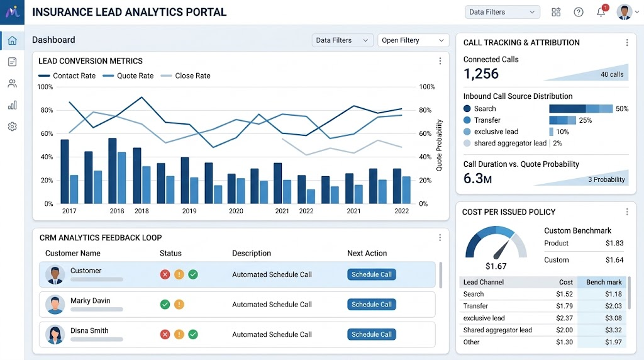The width and height of the screenshot is (644, 360).
Task: Click orange warning icon in Marky Davin row
Action: pos(179,305)
